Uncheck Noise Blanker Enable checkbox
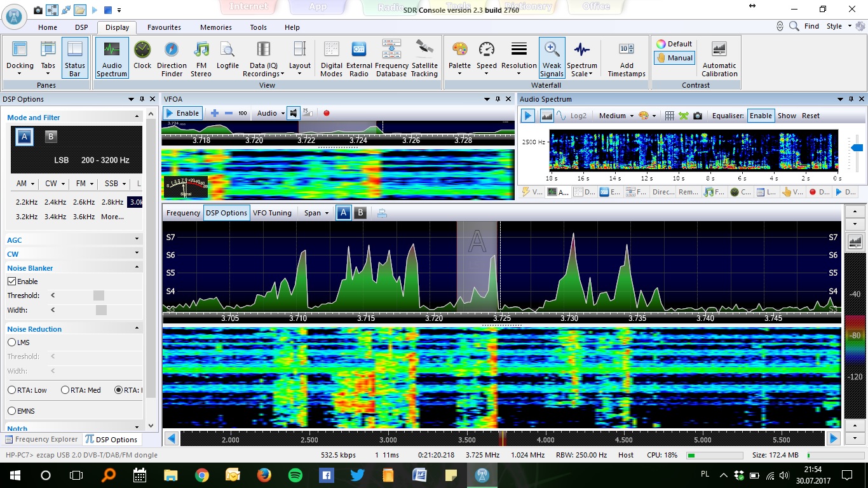The image size is (868, 488). click(12, 281)
